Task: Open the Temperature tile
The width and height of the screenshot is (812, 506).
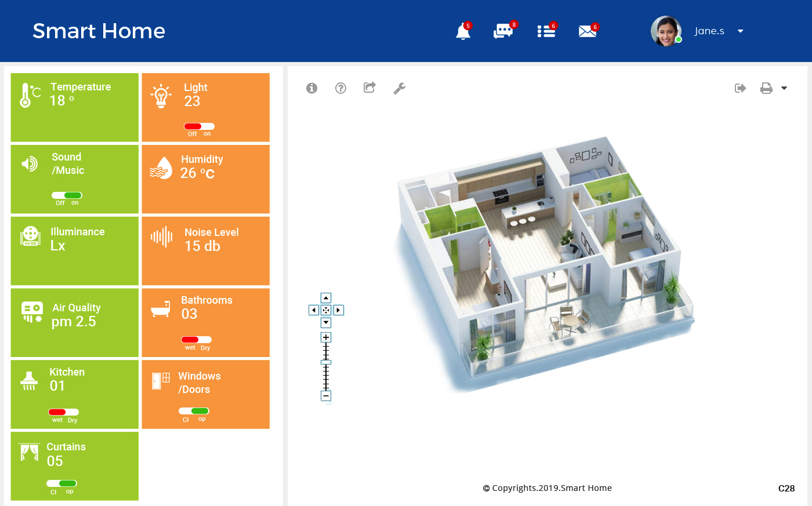Action: click(74, 107)
